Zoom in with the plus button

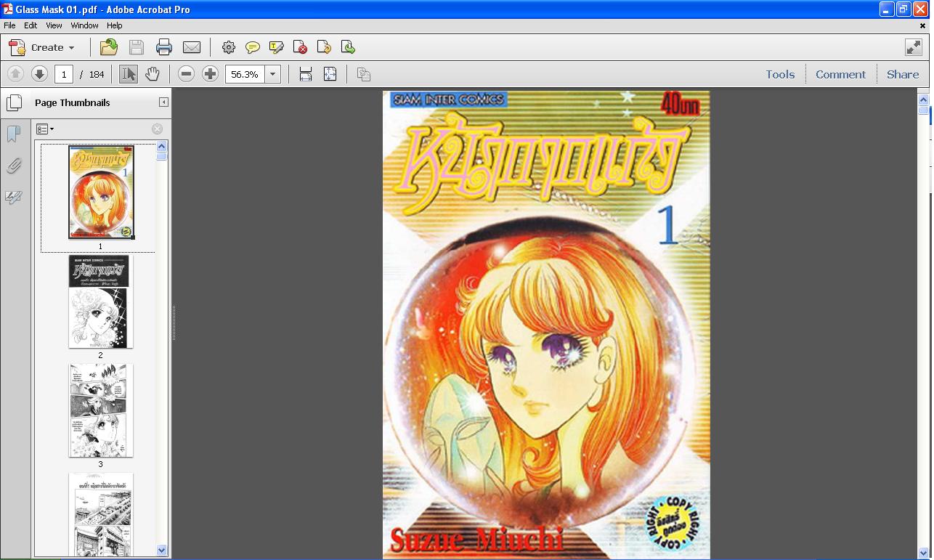(x=210, y=73)
